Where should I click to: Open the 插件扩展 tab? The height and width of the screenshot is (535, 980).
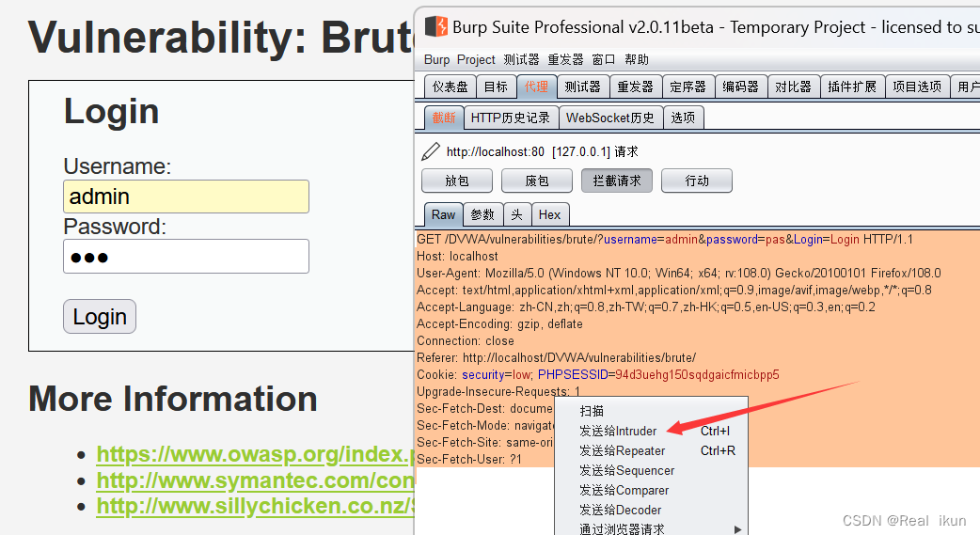852,87
